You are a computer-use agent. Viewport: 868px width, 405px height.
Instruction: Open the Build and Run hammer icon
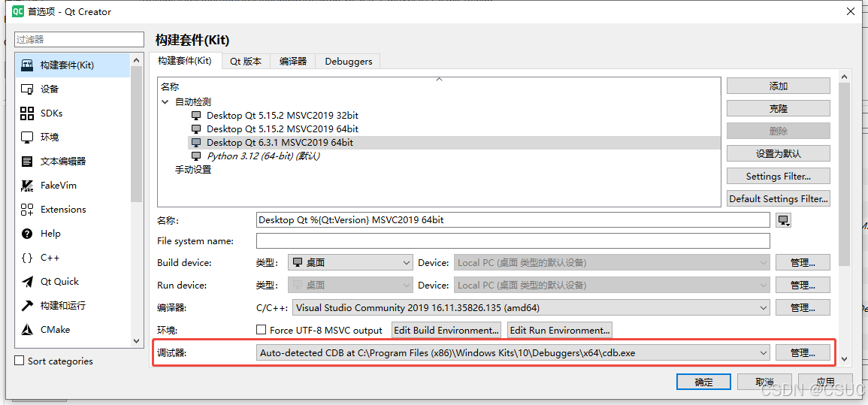pyautogui.click(x=27, y=305)
